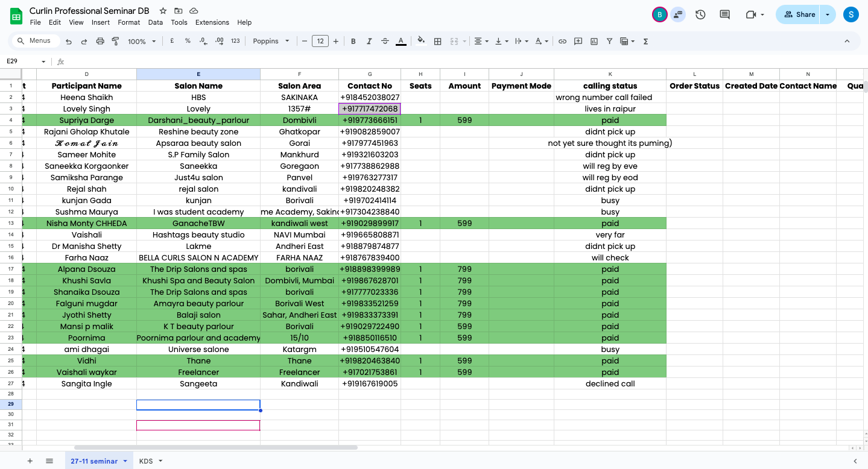Click the Share button
The height and width of the screenshot is (469, 868).
pos(800,14)
